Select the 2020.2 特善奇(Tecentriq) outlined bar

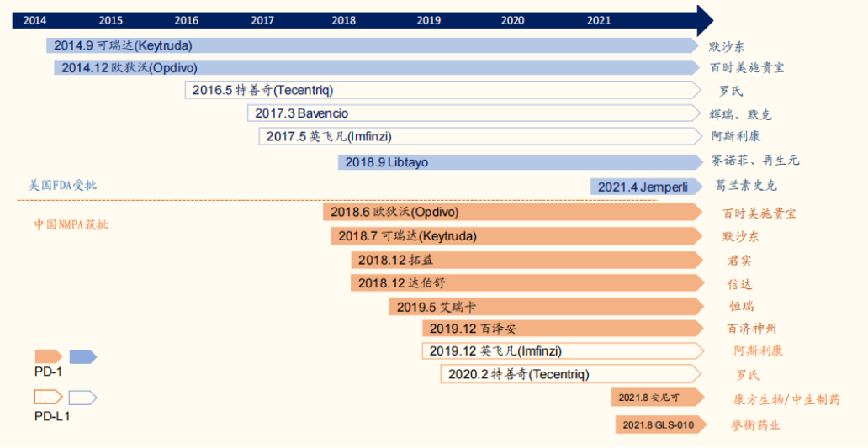point(571,374)
